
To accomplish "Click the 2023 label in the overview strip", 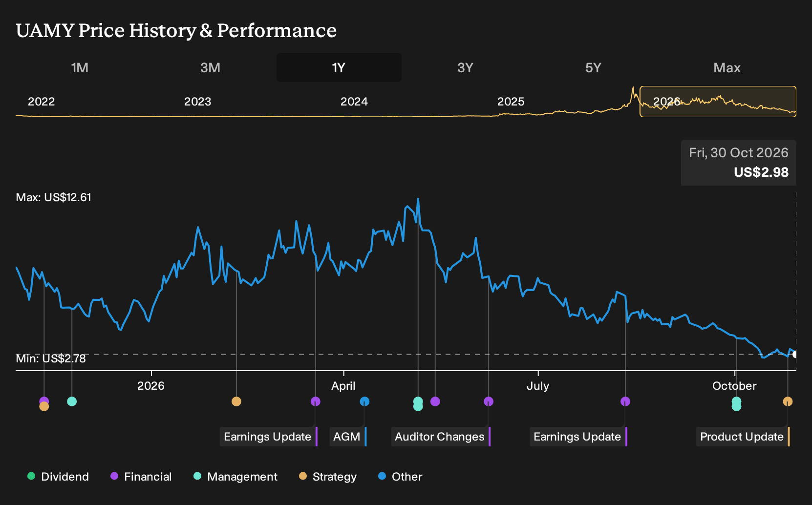I will coord(198,102).
